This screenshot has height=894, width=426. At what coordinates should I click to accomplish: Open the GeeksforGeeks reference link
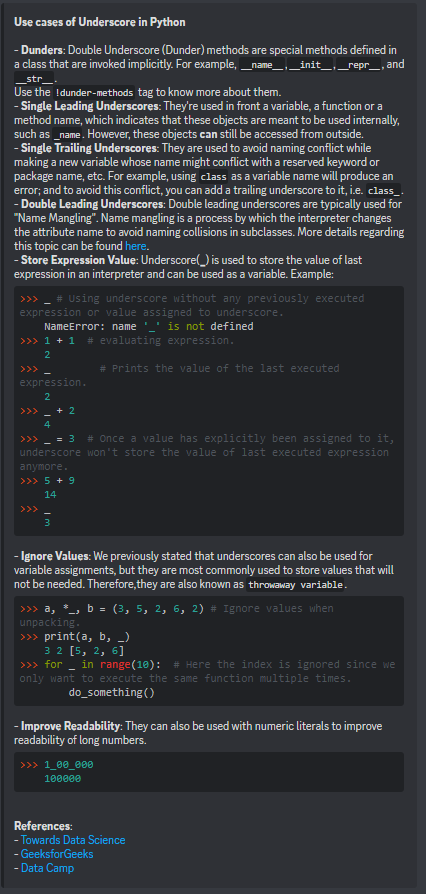pyautogui.click(x=57, y=854)
